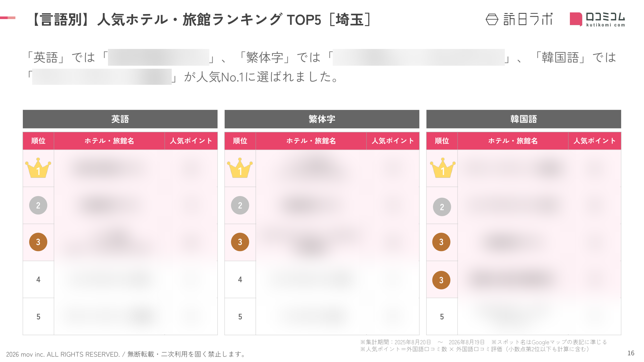Click rank 5 cell in 韓国語 table
This screenshot has width=644, height=362.
coord(442,317)
